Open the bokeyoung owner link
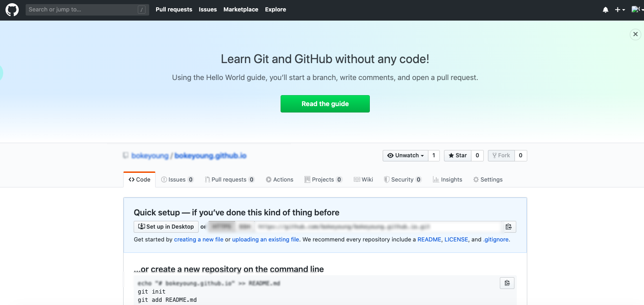Viewport: 644px width, 305px height. coord(150,155)
